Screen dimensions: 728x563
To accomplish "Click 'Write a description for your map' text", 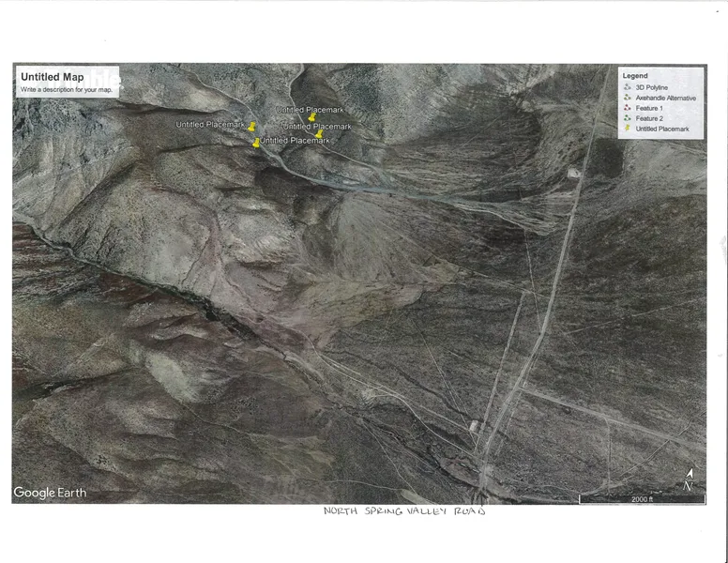I will [66, 89].
